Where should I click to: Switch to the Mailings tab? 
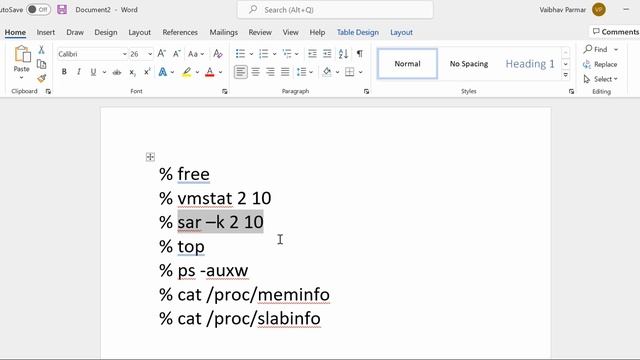click(x=224, y=32)
